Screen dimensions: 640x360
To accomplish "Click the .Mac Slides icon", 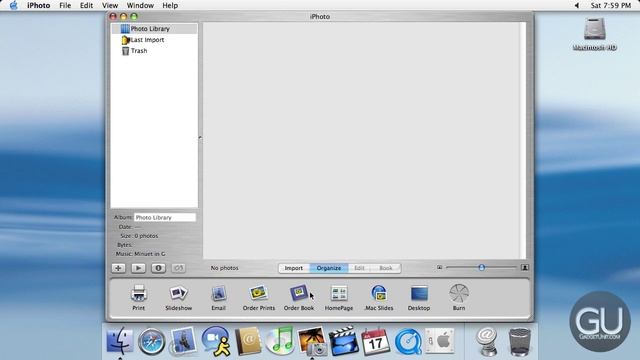I will [x=379, y=298].
